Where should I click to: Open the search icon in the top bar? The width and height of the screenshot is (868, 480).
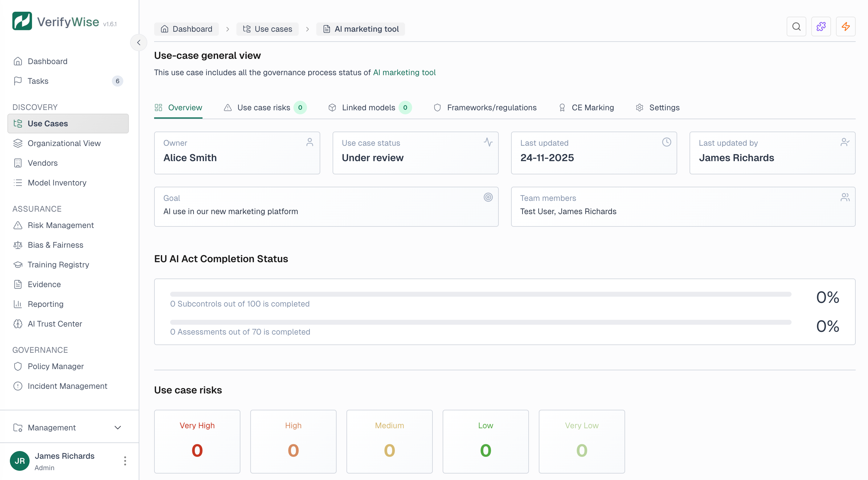point(796,26)
